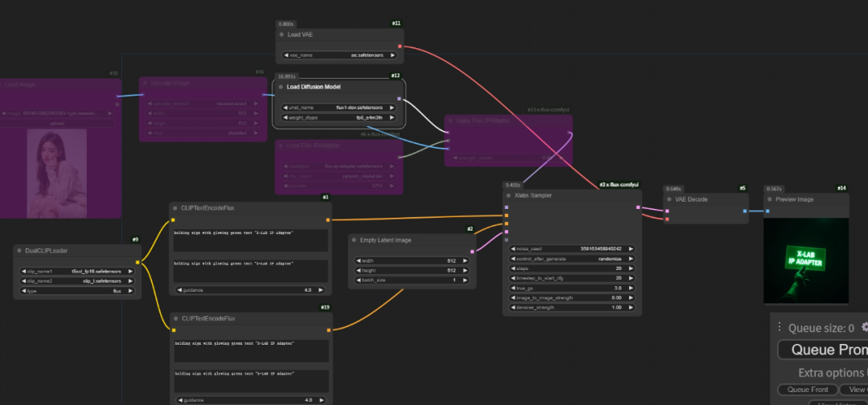
Task: Click the steps value field in Xlabs Sampler
Action: point(572,268)
